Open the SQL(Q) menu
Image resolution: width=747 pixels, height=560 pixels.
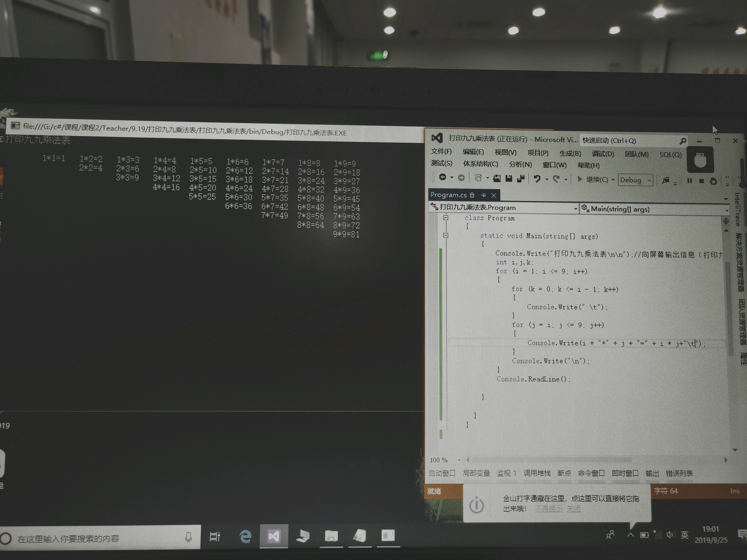coord(670,155)
